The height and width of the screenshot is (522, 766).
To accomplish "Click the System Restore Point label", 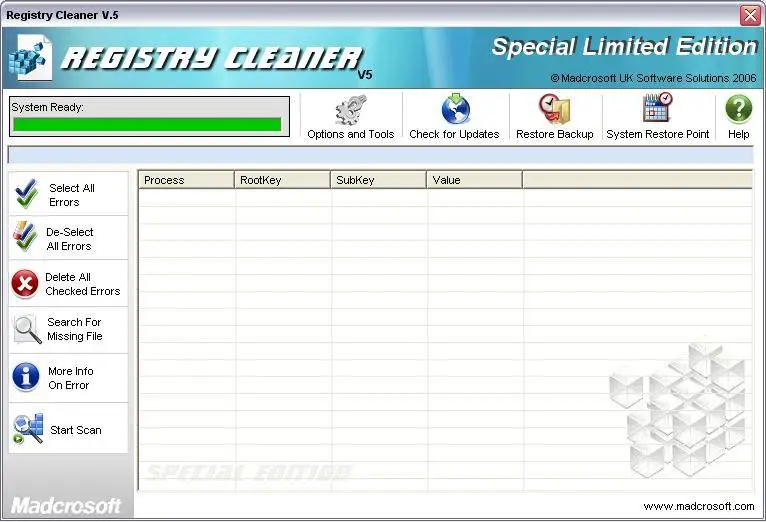I will point(658,134).
